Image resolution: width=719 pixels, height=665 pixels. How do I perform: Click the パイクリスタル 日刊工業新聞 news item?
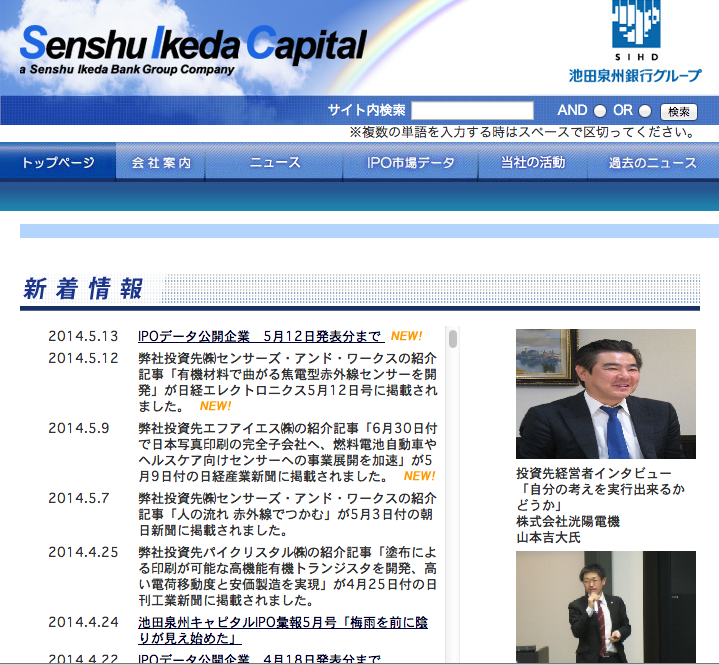288,576
